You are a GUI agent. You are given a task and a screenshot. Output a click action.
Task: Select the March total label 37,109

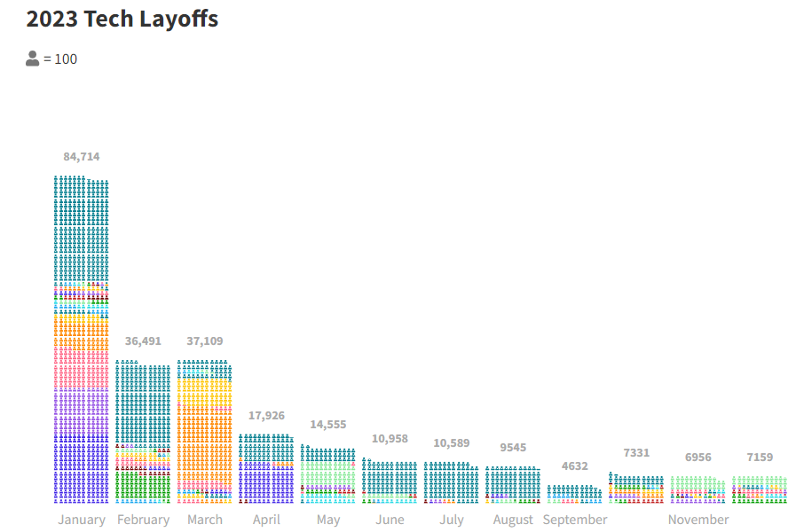click(x=205, y=340)
